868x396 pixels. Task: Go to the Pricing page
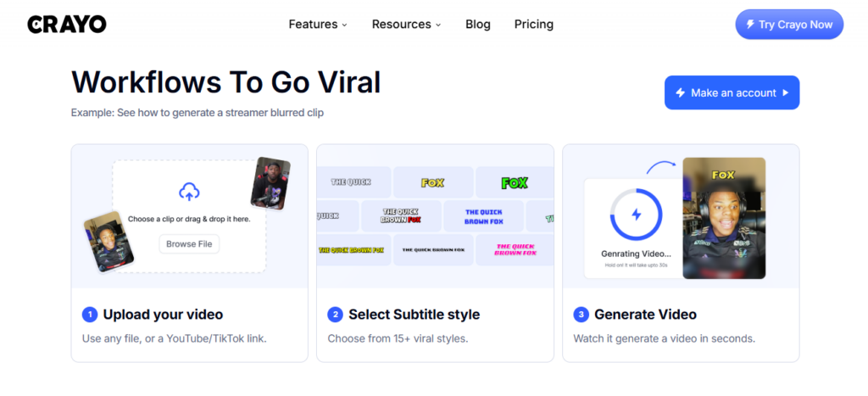pyautogui.click(x=534, y=25)
